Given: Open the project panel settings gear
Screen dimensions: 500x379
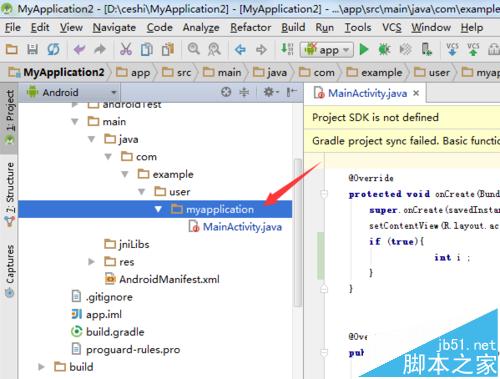Looking at the screenshot, I should click(271, 92).
